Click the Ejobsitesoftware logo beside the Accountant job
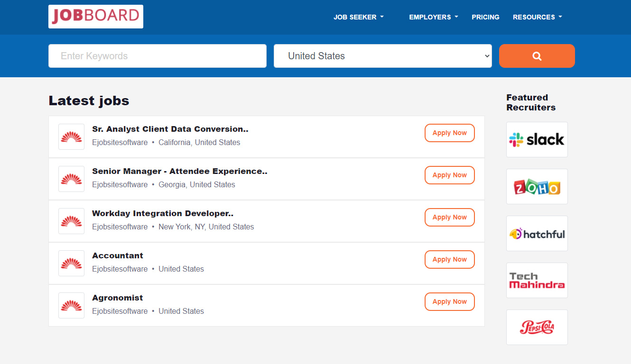Viewport: 631px width, 364px height. pos(71,263)
